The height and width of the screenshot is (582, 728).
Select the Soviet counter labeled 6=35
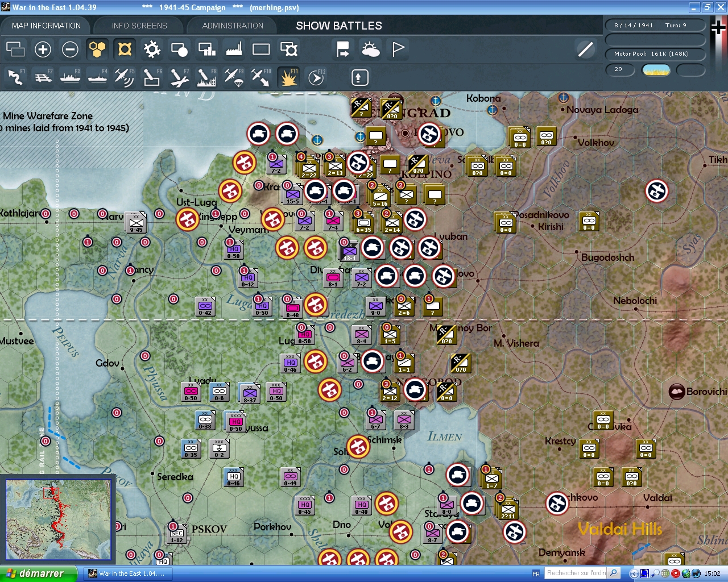(x=363, y=222)
